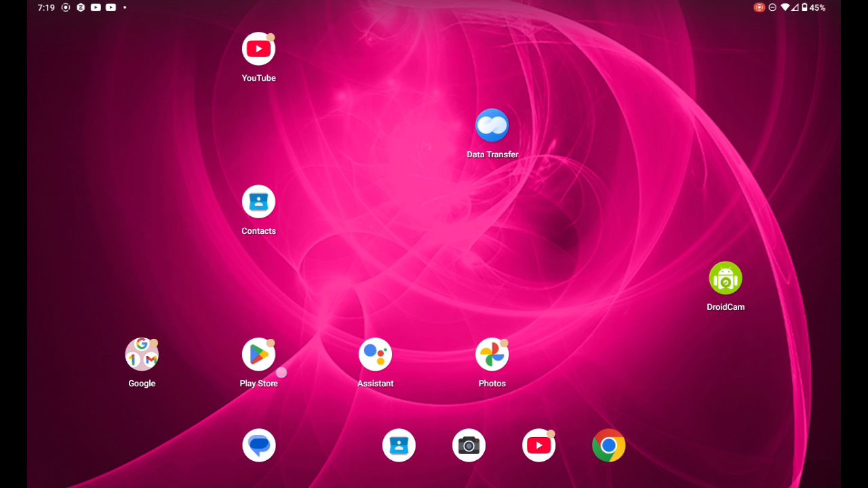Open the Chrome browser in the dock
Image resolution: width=868 pixels, height=488 pixels.
click(609, 445)
